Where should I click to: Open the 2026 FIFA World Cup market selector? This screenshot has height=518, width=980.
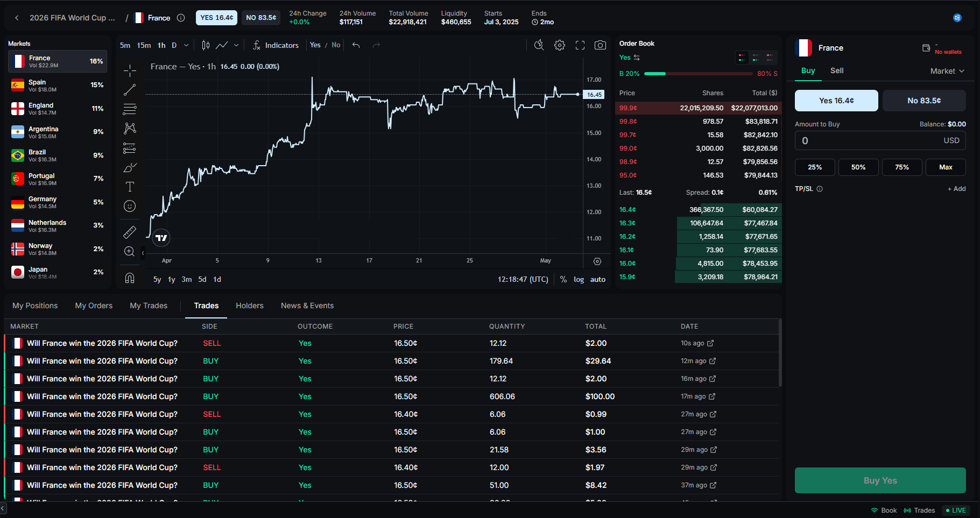tap(72, 18)
